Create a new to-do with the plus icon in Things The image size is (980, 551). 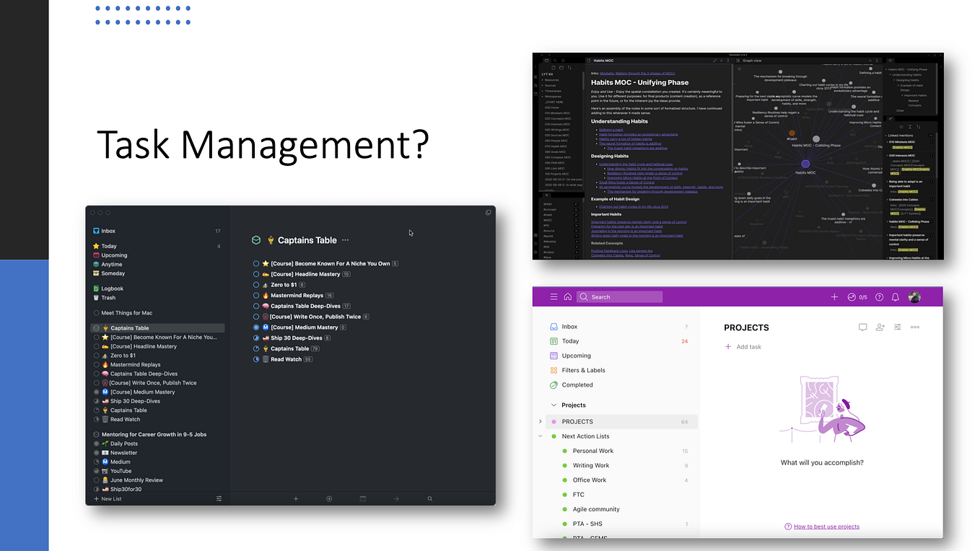[296, 498]
